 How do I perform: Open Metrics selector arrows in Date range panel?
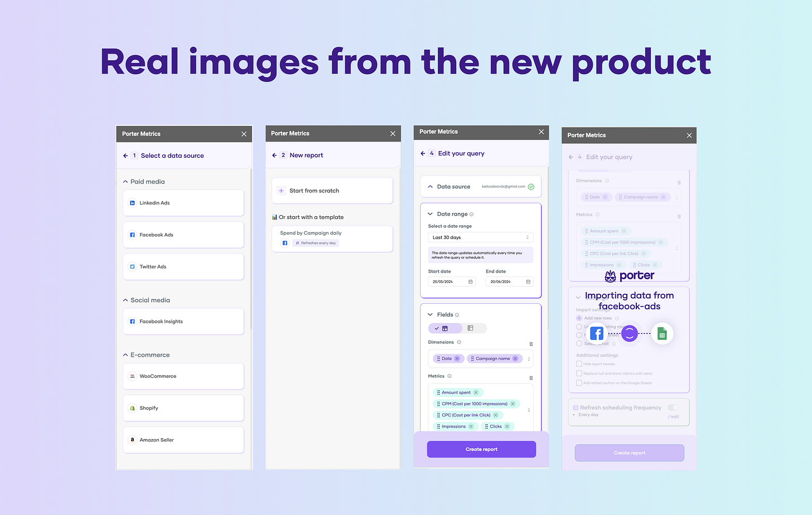tap(529, 410)
